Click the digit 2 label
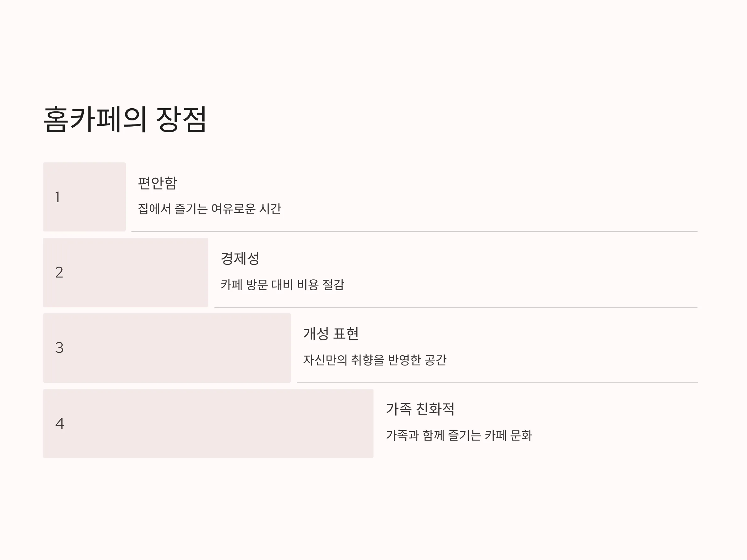Image resolution: width=747 pixels, height=560 pixels. pos(59,273)
